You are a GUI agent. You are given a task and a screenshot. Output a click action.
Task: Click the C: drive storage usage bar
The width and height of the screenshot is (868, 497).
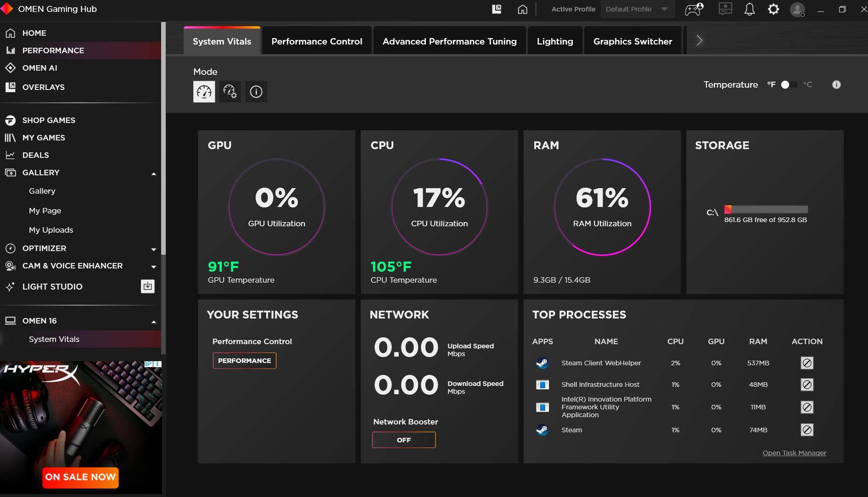(x=766, y=209)
